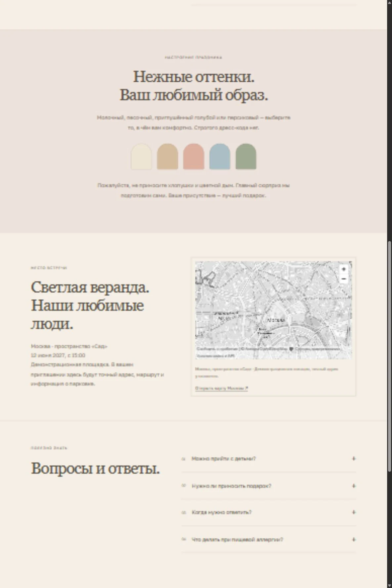Screen dimensions: 392x588
Task: Click the heading «Светлая веранда. Наши любимые люди.»
Action: pyautogui.click(x=90, y=305)
